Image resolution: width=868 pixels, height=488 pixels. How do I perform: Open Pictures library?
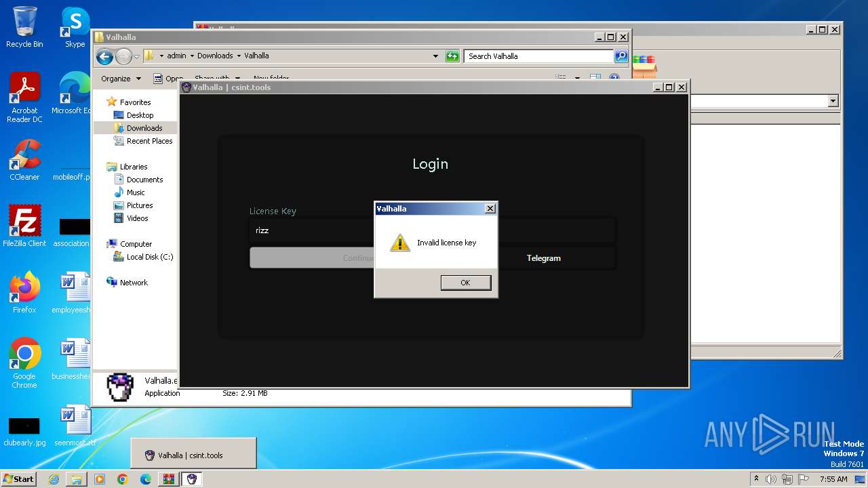click(x=140, y=205)
